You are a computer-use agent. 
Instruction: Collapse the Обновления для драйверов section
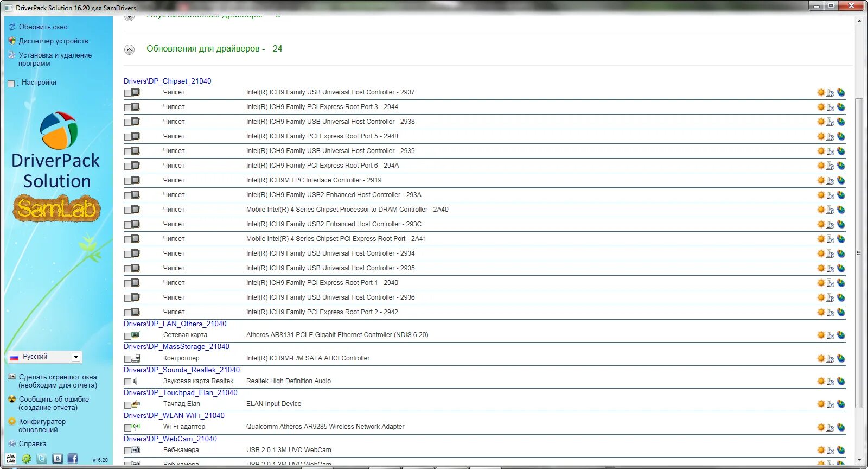pos(129,50)
